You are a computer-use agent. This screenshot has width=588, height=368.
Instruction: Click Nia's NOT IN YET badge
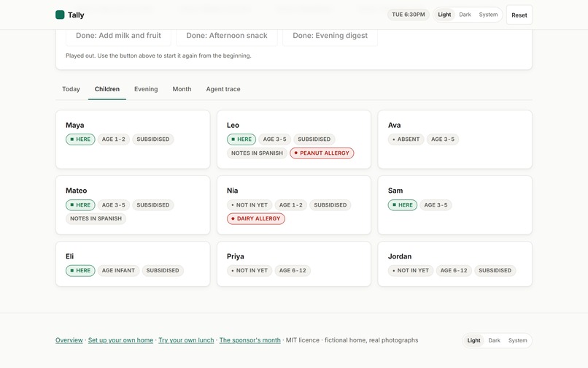click(249, 205)
